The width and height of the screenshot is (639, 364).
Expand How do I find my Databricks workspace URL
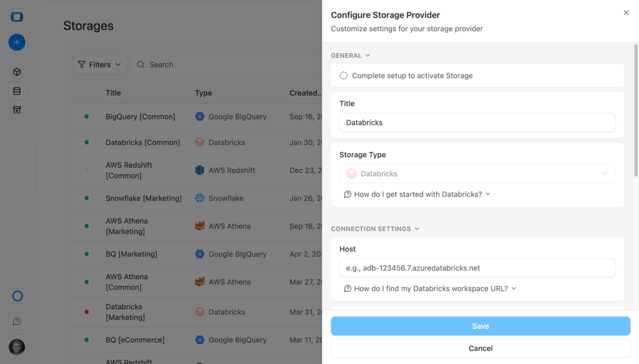tap(430, 289)
